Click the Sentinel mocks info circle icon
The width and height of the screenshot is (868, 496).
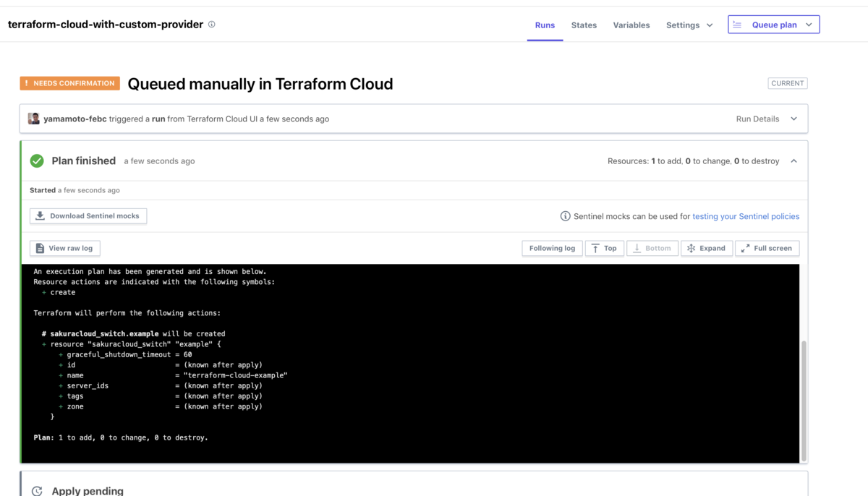[x=566, y=216]
